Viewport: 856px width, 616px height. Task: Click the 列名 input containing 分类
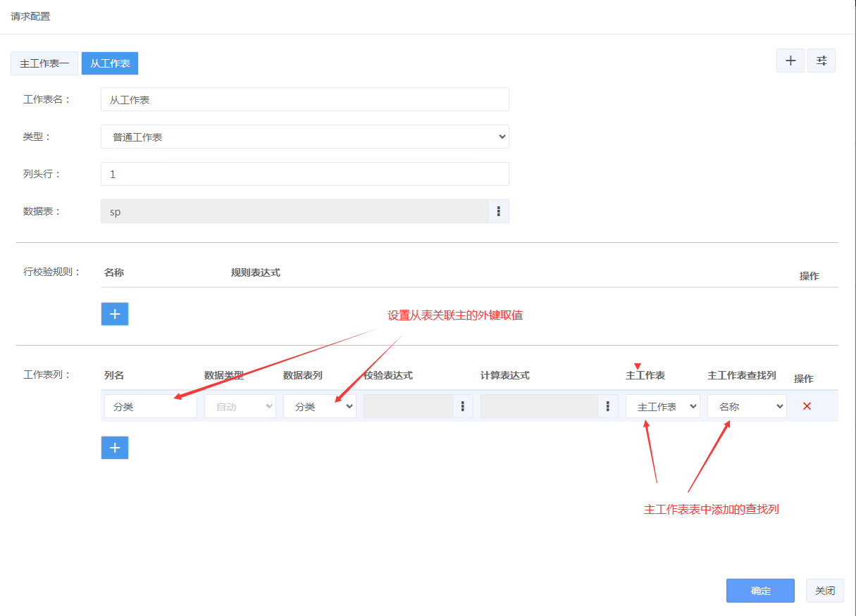tap(150, 406)
